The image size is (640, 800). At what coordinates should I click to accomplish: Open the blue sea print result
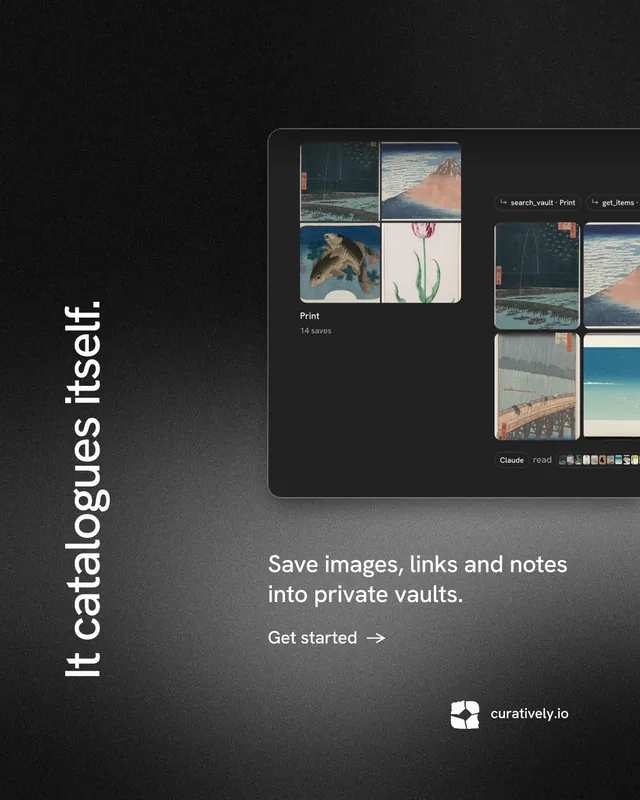coord(611,386)
